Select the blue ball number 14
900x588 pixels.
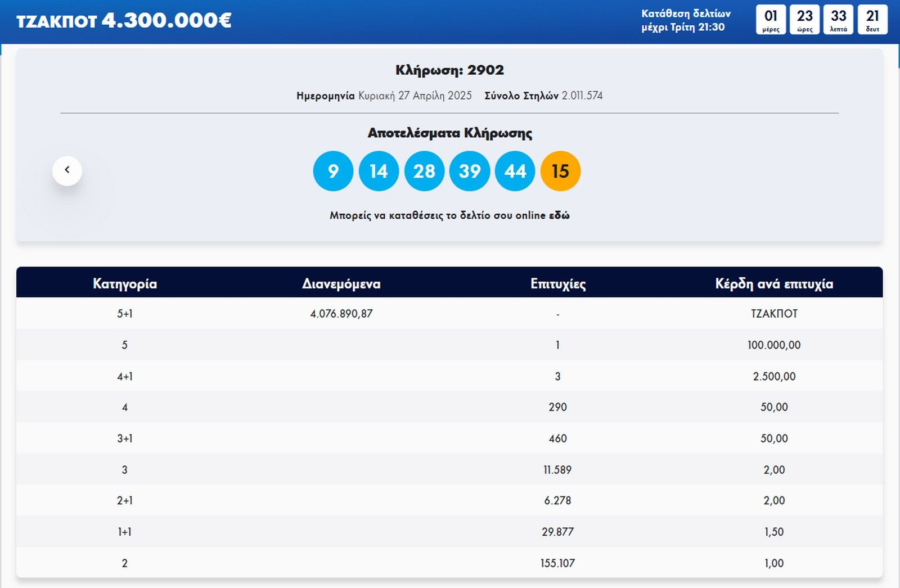point(379,171)
